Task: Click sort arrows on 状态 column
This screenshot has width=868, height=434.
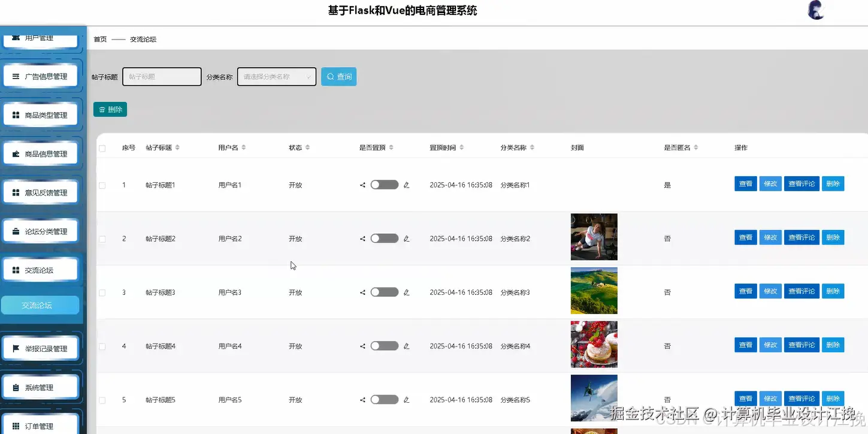Action: tap(307, 147)
